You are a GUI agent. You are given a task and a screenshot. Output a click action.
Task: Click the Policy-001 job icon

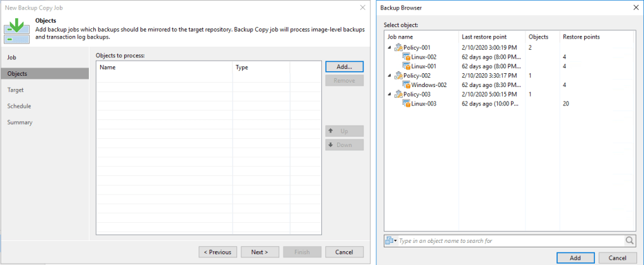click(x=398, y=47)
